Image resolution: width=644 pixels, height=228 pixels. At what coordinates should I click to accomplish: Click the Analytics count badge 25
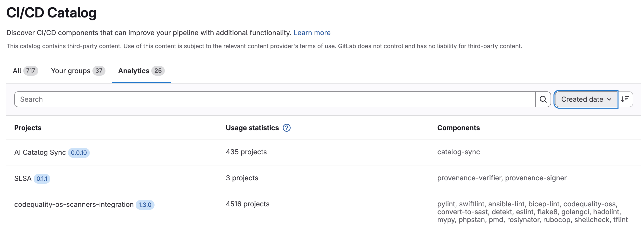tap(157, 71)
